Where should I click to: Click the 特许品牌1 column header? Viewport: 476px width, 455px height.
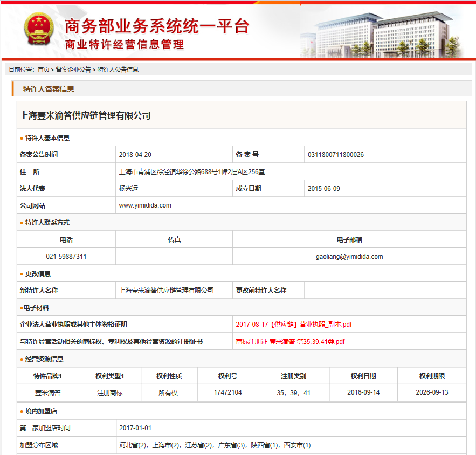coord(47,376)
